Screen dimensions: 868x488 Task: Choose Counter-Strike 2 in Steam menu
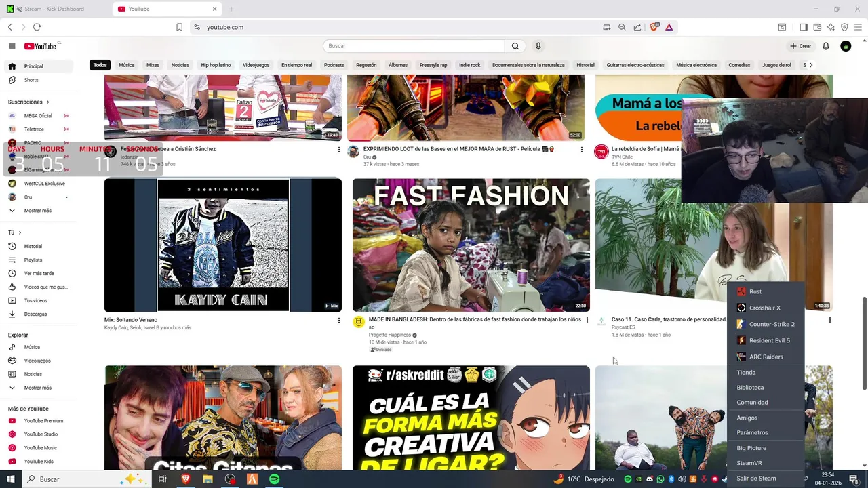point(766,324)
